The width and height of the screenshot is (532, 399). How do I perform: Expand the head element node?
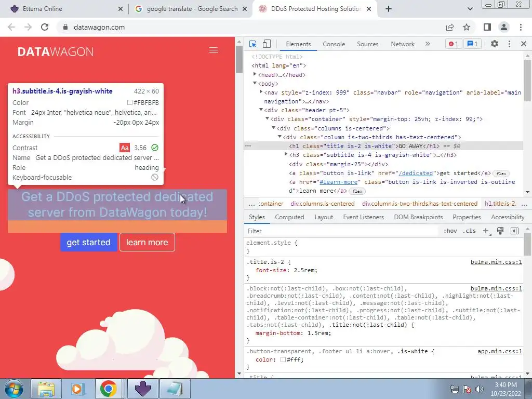click(x=255, y=74)
